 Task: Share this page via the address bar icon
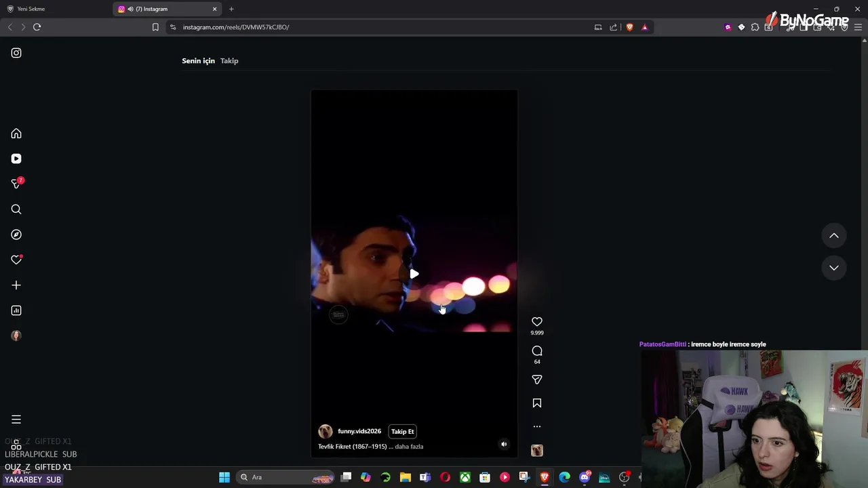(x=614, y=27)
